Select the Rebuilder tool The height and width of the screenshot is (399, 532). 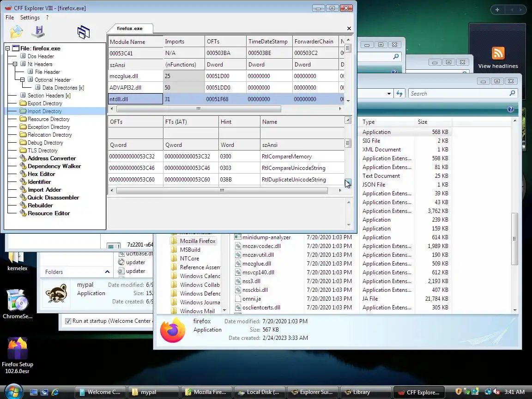point(40,205)
